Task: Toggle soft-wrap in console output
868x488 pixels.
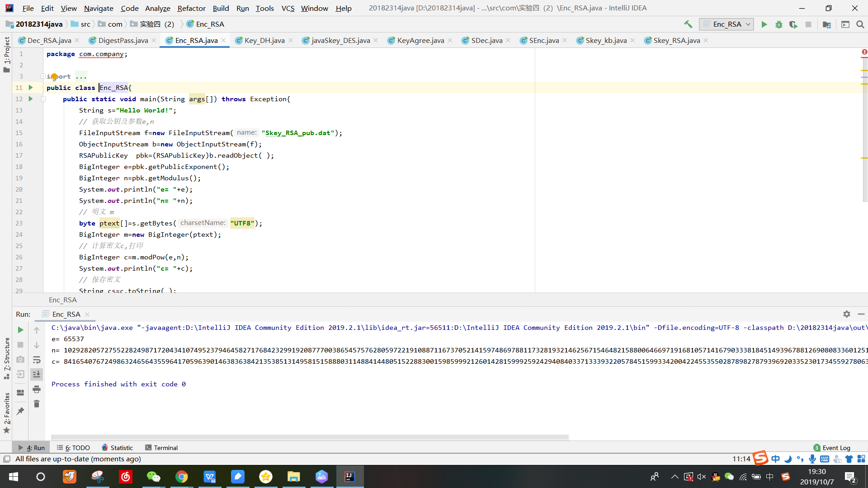Action: click(37, 360)
